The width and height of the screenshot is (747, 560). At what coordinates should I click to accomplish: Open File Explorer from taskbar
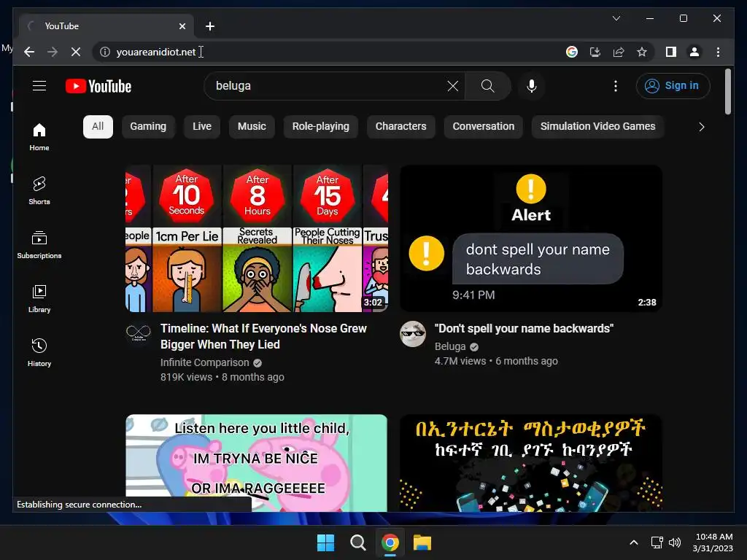[422, 542]
